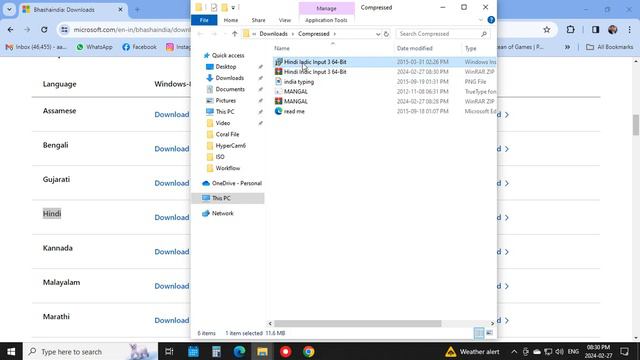Screen dimensions: 640x360
Task: Open Downloads in navigation pane
Action: [229, 78]
